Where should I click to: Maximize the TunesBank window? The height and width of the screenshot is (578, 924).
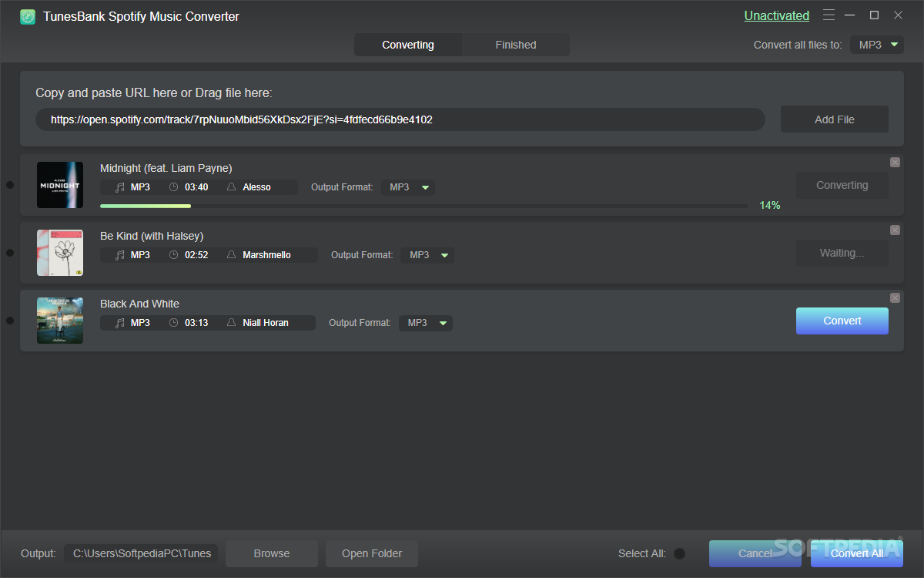(874, 15)
